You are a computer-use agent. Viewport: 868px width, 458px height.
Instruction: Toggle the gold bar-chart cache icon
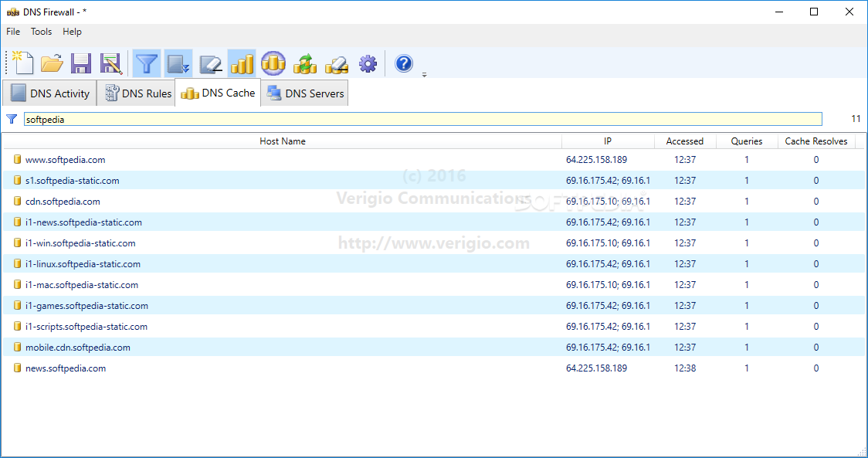click(242, 63)
